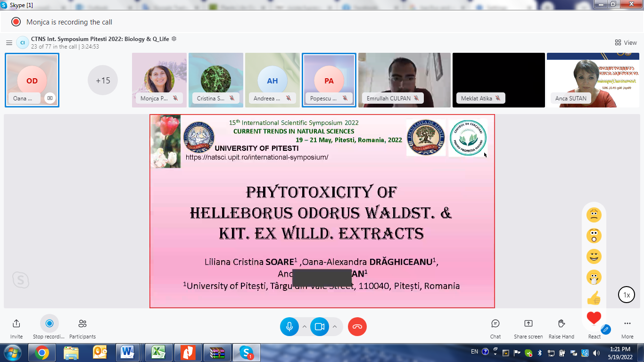Expand camera options chevron
The width and height of the screenshot is (644, 362).
[x=335, y=327]
